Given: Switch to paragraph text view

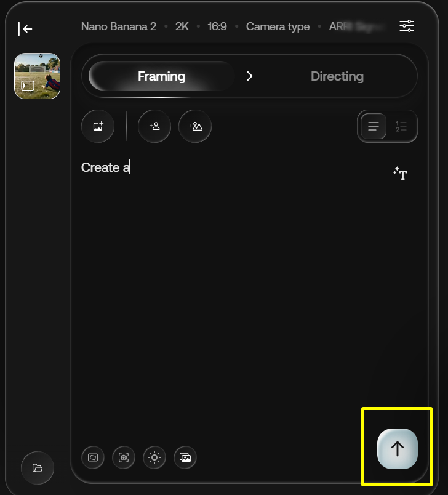Looking at the screenshot, I should pos(373,126).
